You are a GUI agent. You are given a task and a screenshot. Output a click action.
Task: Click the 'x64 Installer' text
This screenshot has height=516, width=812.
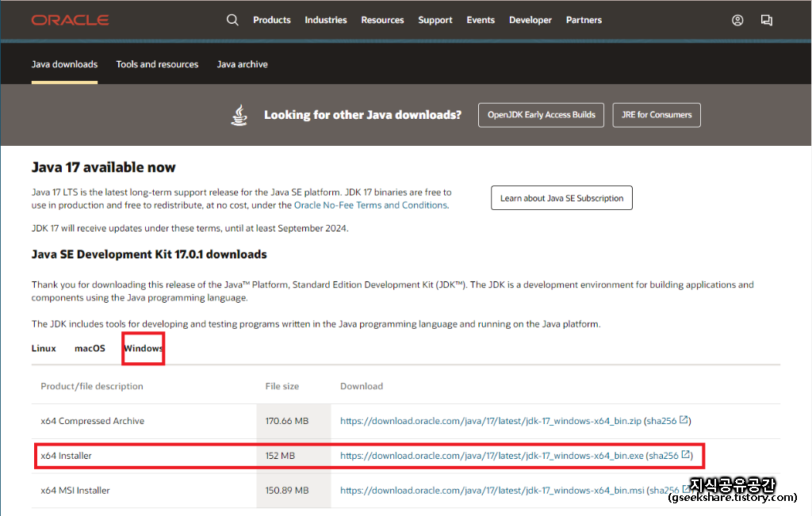click(67, 456)
